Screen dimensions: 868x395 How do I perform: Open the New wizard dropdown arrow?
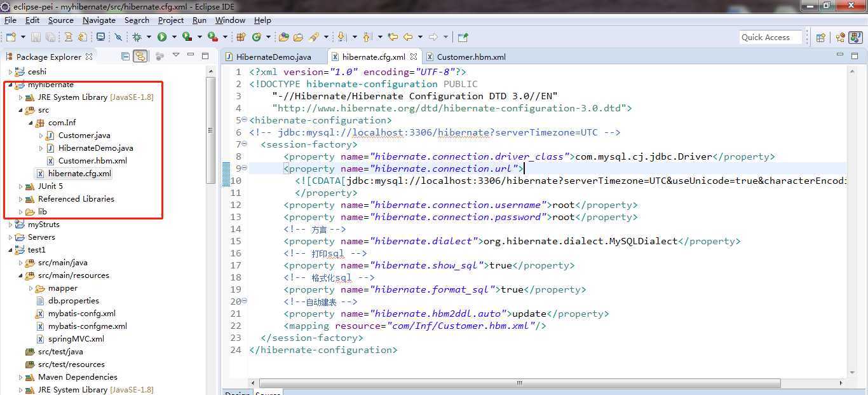(22, 37)
